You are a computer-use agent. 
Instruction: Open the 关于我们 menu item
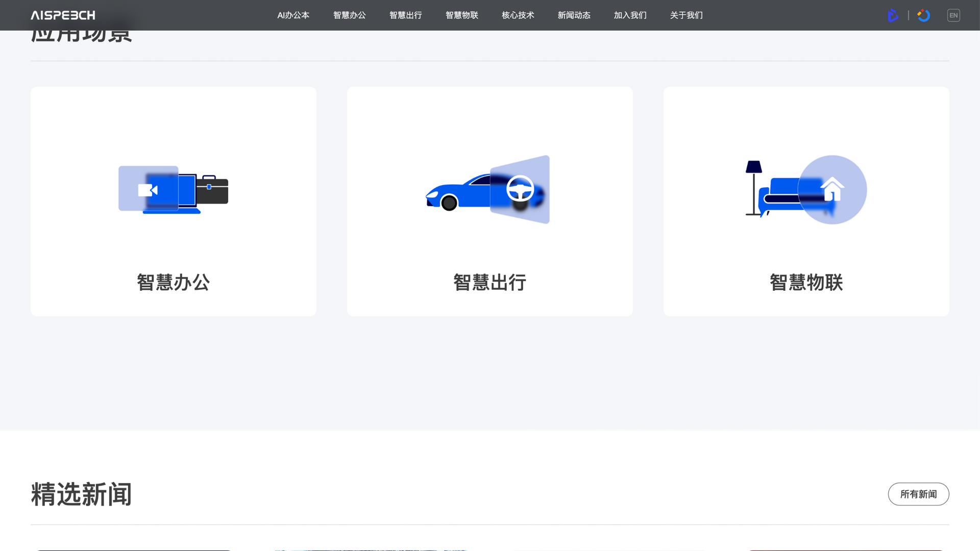(x=687, y=15)
